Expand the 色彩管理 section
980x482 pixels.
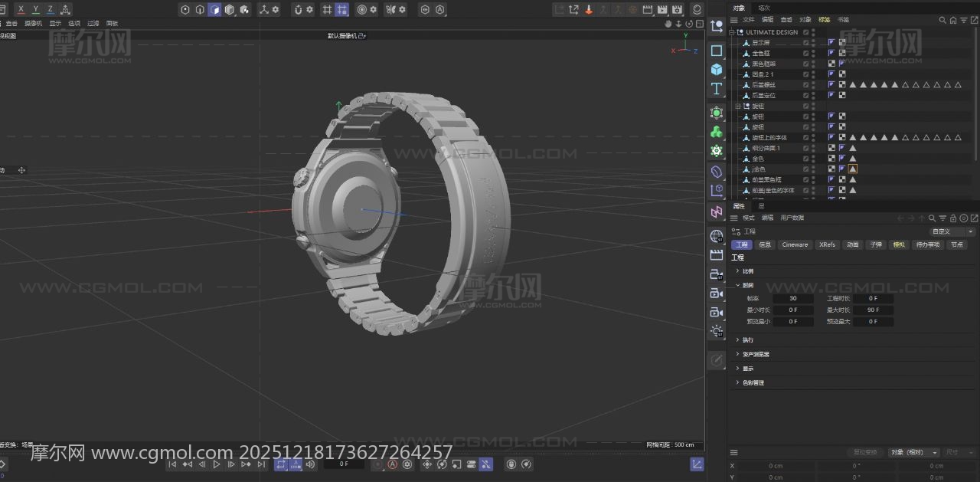(738, 382)
